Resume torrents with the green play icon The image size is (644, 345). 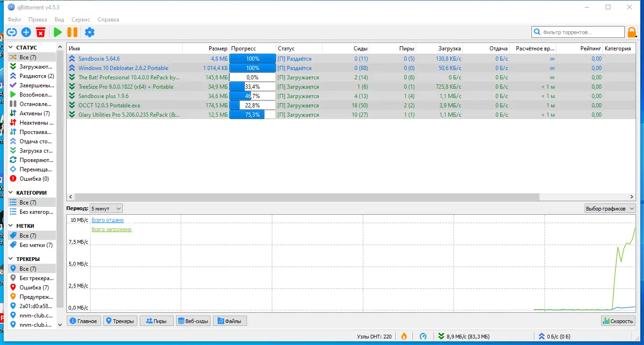[x=57, y=32]
